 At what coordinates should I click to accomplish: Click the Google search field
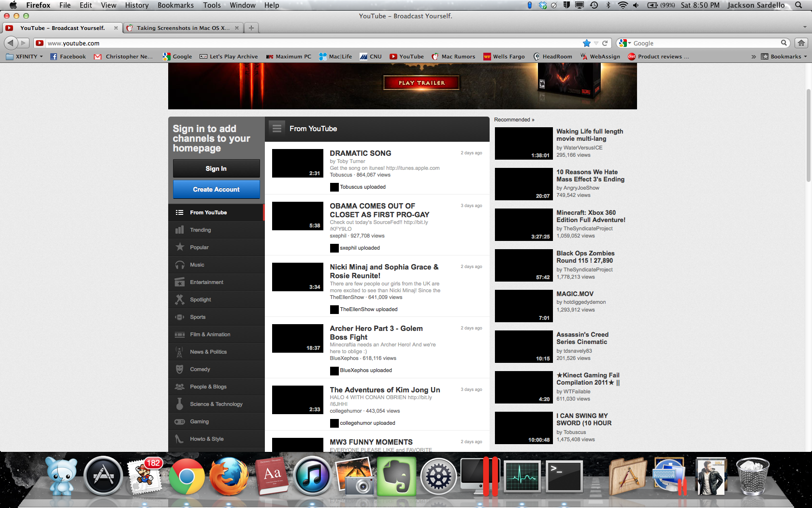[706, 43]
